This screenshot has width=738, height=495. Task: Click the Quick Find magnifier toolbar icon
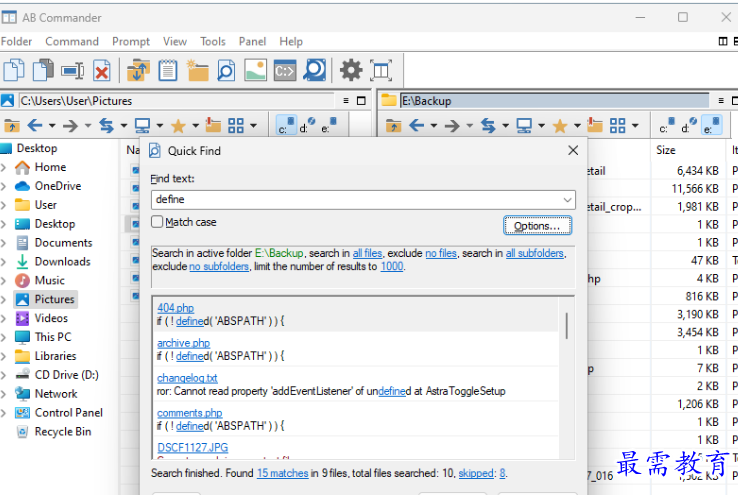pos(226,71)
